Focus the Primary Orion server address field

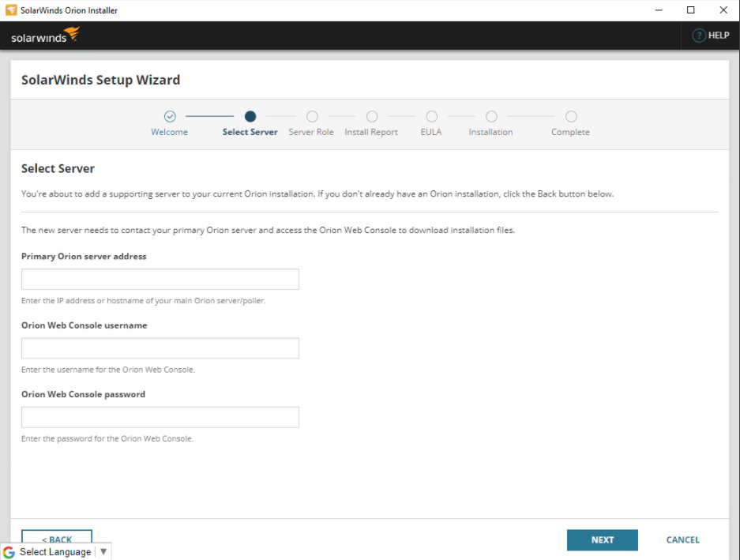[160, 279]
